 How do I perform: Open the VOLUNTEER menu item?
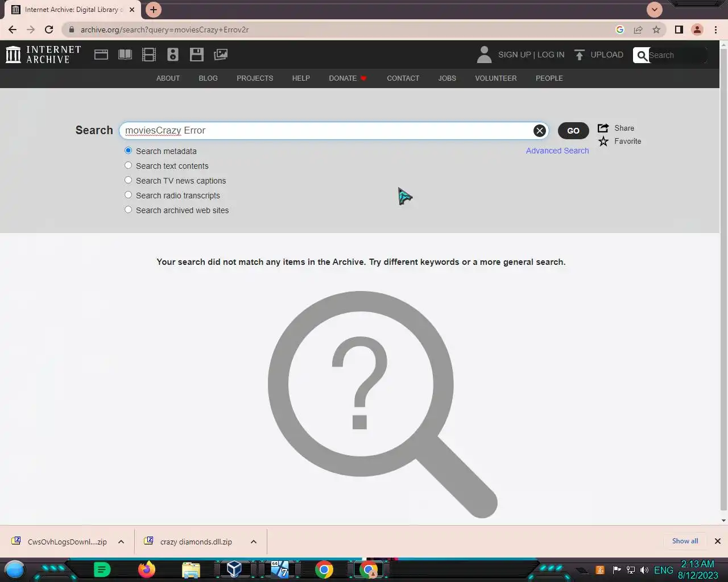496,78
